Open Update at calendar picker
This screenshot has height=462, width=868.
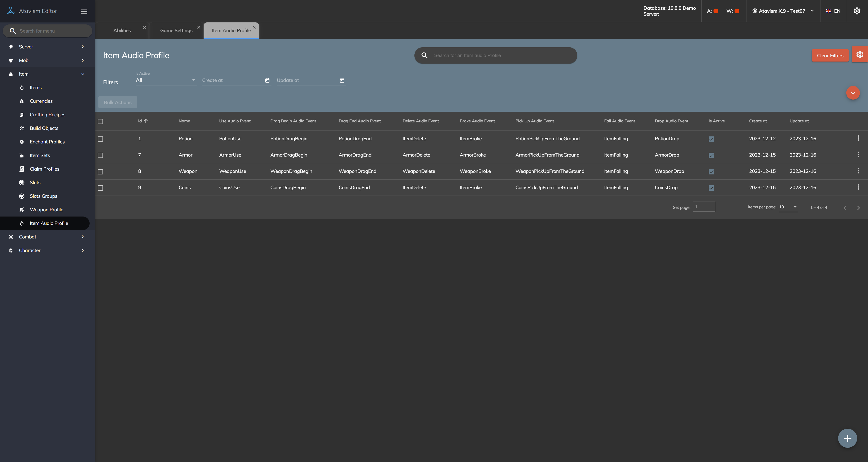[x=342, y=81]
